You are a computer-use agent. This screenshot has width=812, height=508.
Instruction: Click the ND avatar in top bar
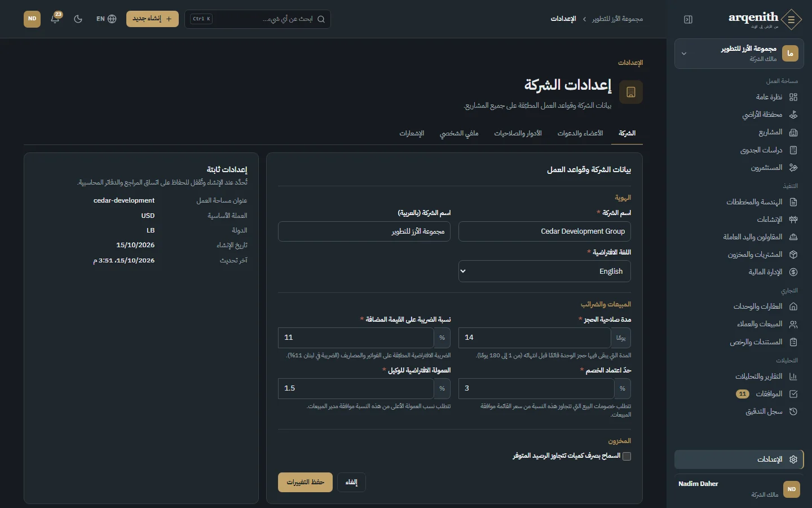point(32,19)
